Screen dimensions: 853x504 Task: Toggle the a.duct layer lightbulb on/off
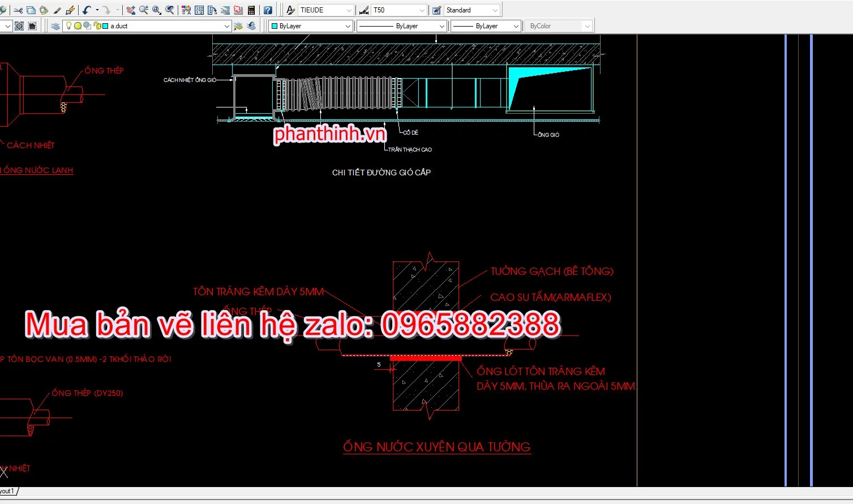(69, 25)
